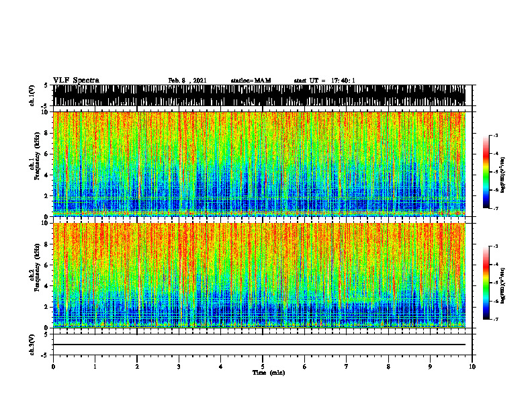Click the 'ch.1(V)' waveform axis label
The height and width of the screenshot is (411, 532).
pos(32,95)
